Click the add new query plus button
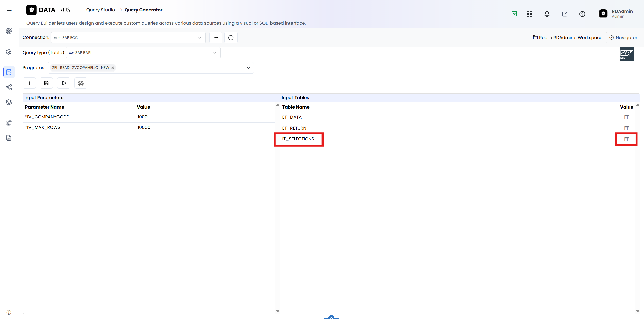The width and height of the screenshot is (644, 319). point(29,83)
